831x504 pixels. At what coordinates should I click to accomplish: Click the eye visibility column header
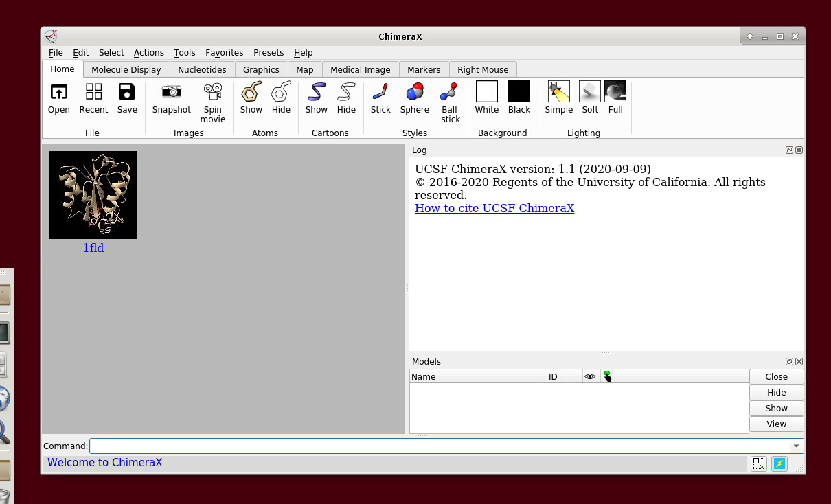click(589, 376)
